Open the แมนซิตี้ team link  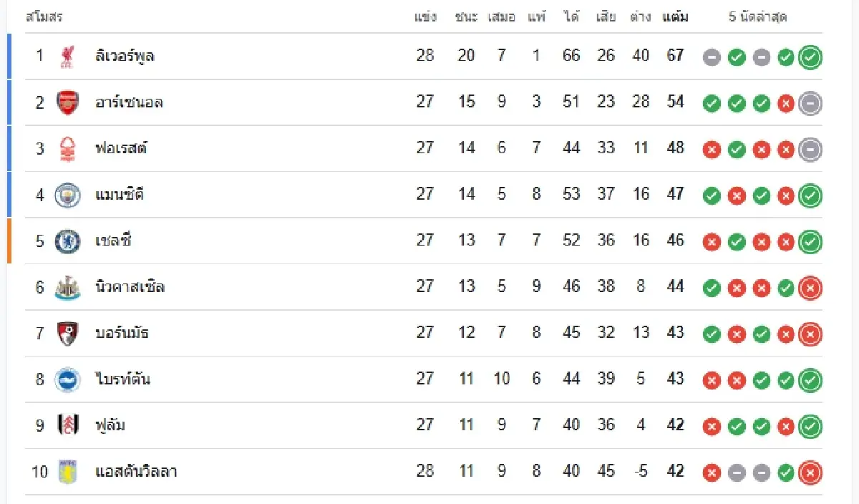tap(120, 195)
